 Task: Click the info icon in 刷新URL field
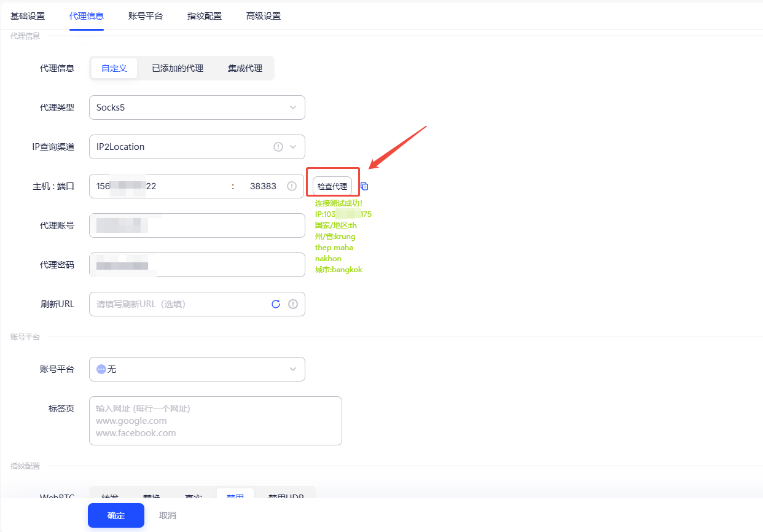pos(293,304)
